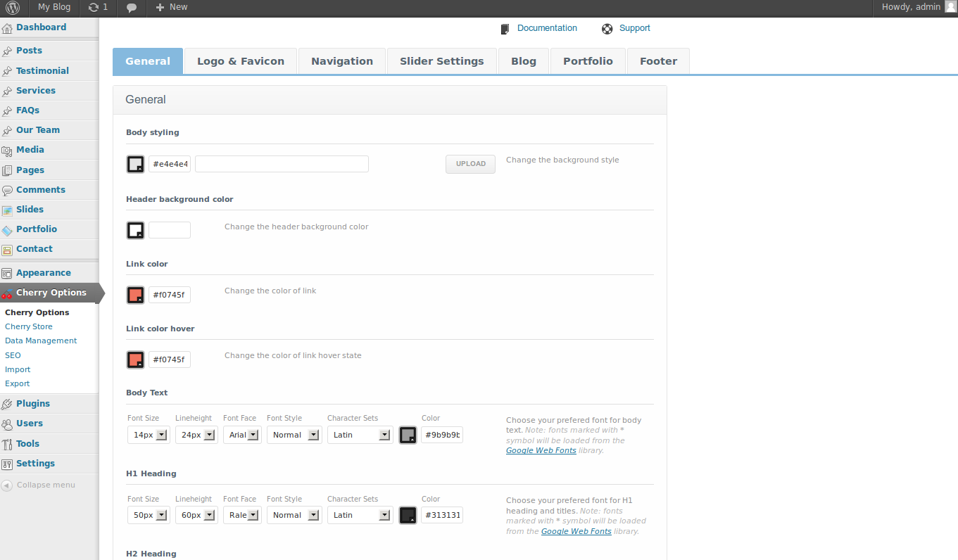
Task: Click the Media icon in sidebar
Action: (7, 151)
